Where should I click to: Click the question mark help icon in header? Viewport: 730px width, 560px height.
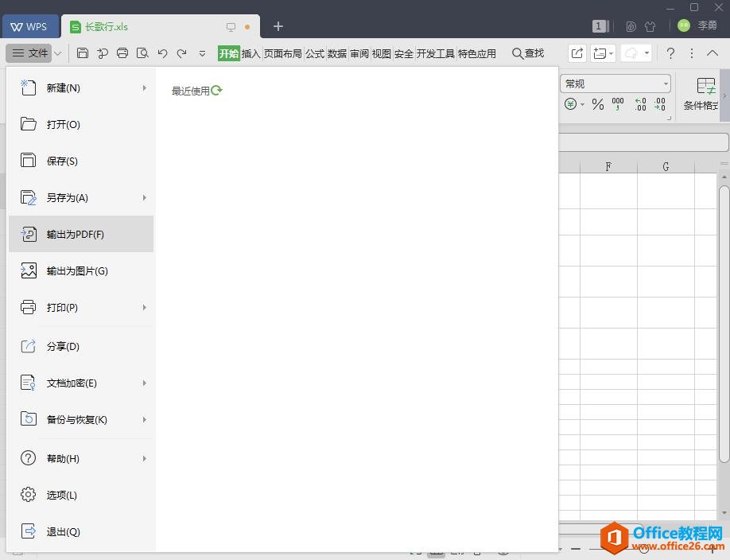[x=670, y=53]
